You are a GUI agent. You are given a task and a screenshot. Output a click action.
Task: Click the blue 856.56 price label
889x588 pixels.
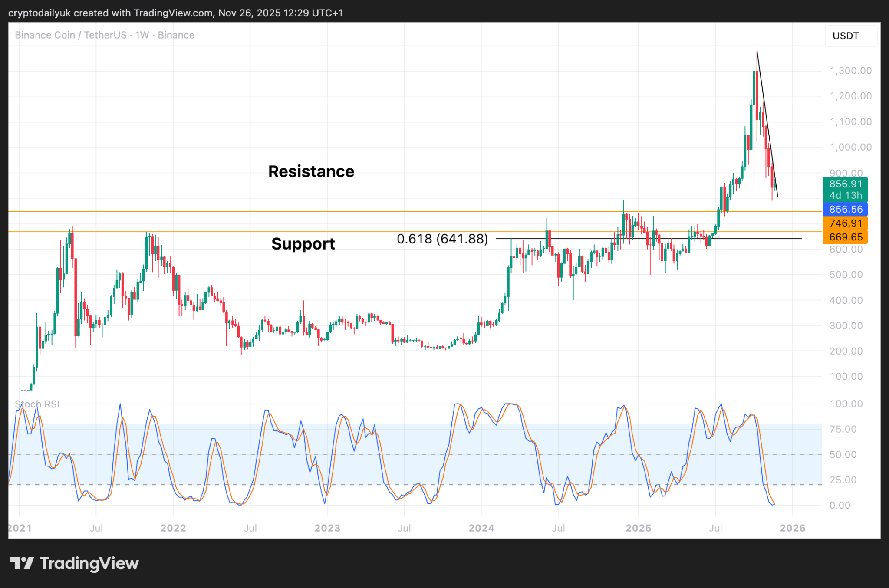845,209
